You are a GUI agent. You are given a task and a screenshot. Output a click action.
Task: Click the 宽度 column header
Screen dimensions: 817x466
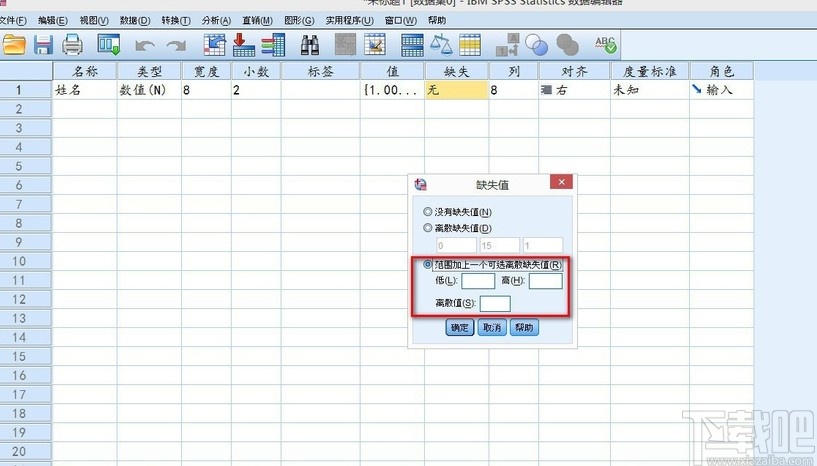[x=206, y=71]
